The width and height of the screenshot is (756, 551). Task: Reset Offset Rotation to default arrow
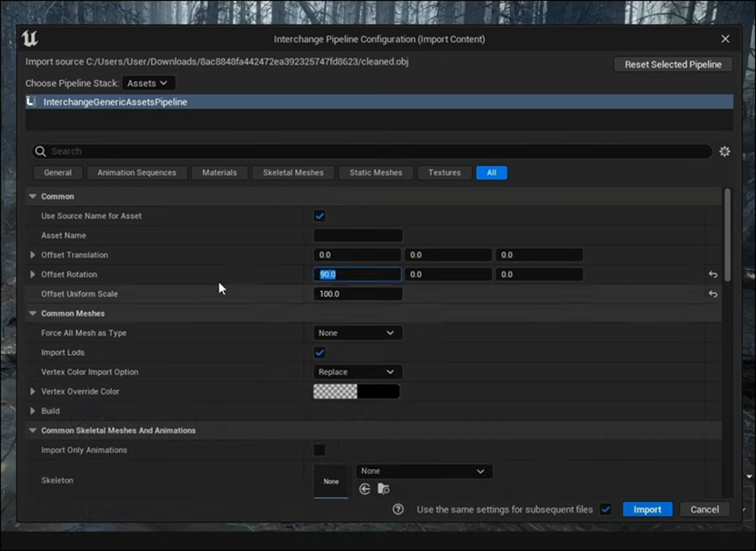pos(713,274)
